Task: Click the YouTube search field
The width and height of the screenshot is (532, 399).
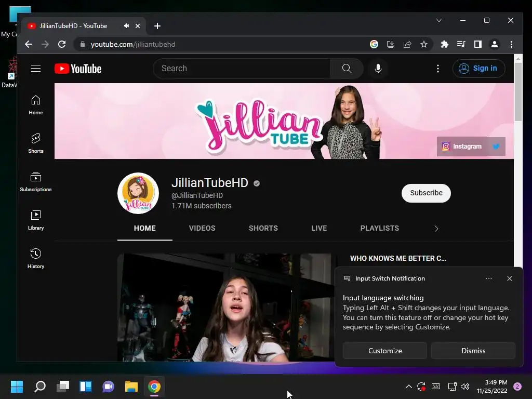Action: [242, 69]
